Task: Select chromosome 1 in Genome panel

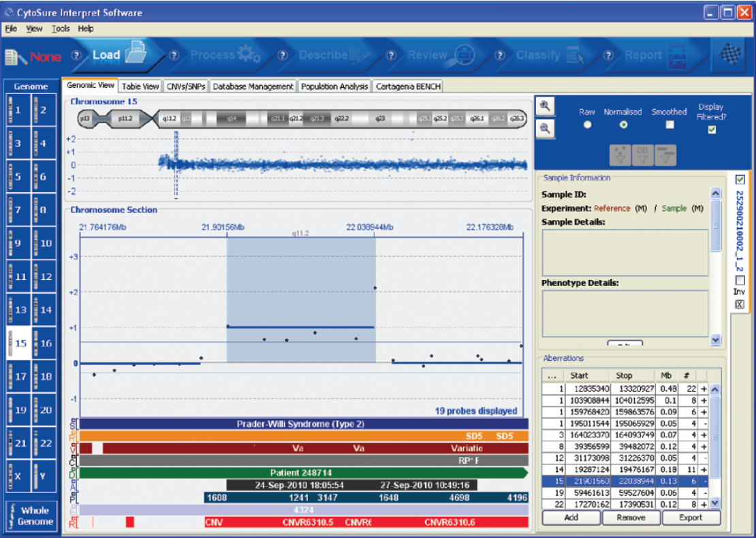Action: (18, 110)
